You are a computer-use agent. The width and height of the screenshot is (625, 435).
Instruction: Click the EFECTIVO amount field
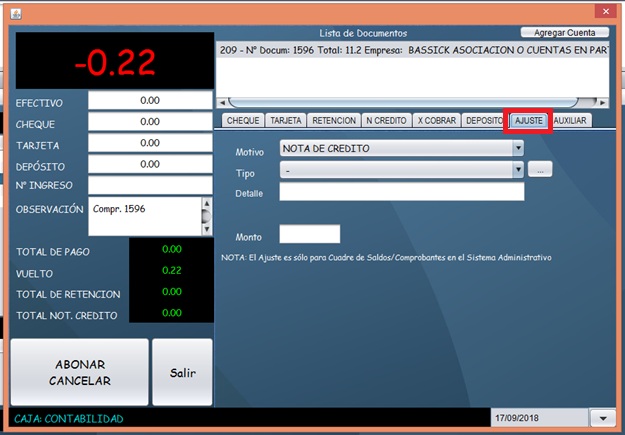click(x=150, y=101)
